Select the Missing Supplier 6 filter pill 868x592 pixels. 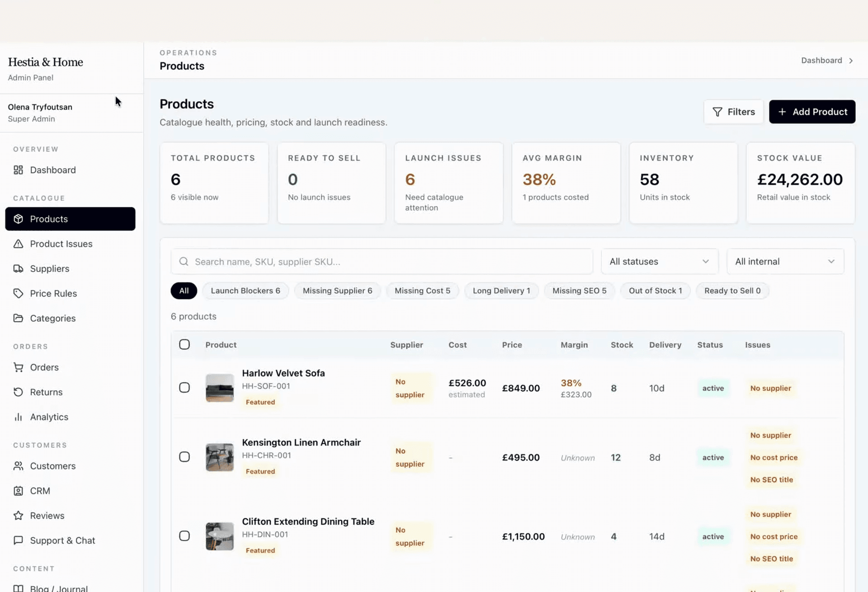338,291
